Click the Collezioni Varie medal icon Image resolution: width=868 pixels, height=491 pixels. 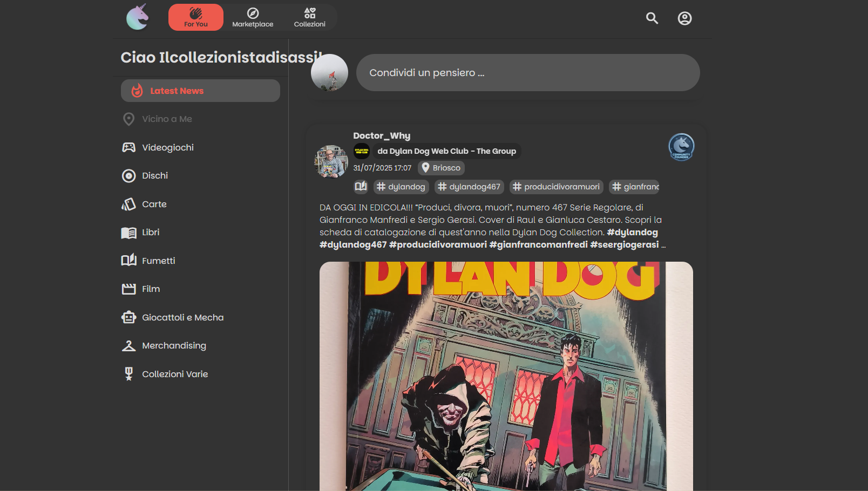[x=128, y=374]
